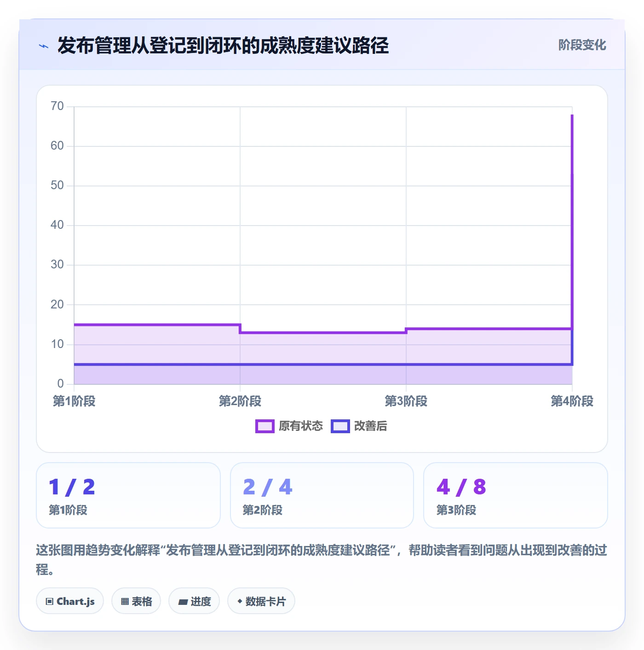Click the purple 原有状态 legend swatch
This screenshot has width=644, height=650.
coord(265,426)
